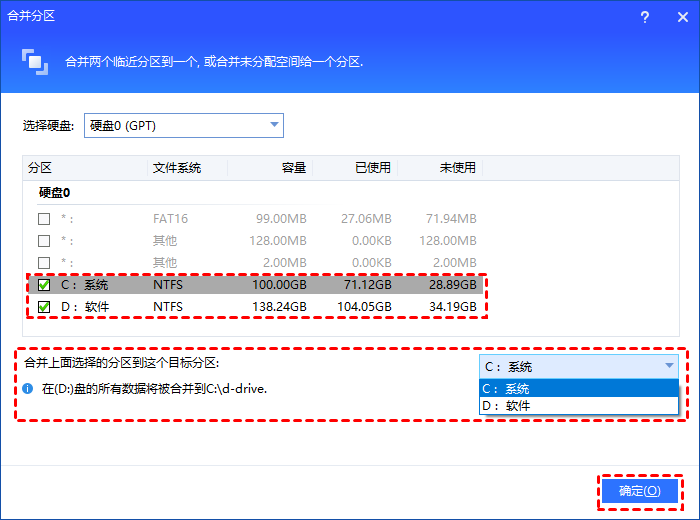Check the 2.00MB 其他 partition checkbox

pyautogui.click(x=43, y=262)
